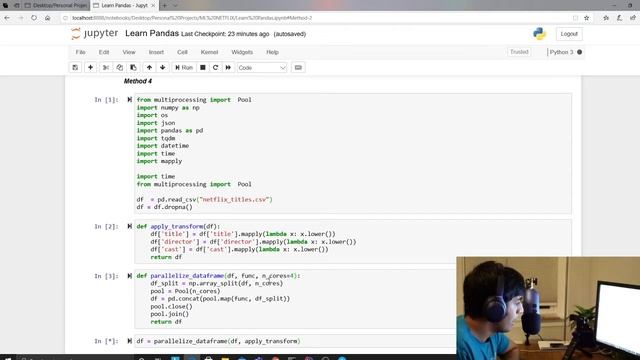Go back in the browser

tap(7, 18)
